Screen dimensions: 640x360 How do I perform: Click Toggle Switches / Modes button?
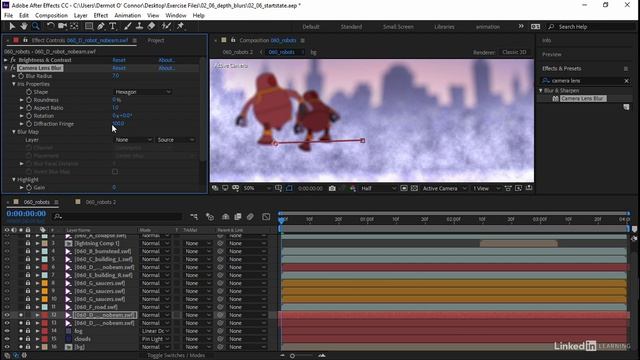176,356
